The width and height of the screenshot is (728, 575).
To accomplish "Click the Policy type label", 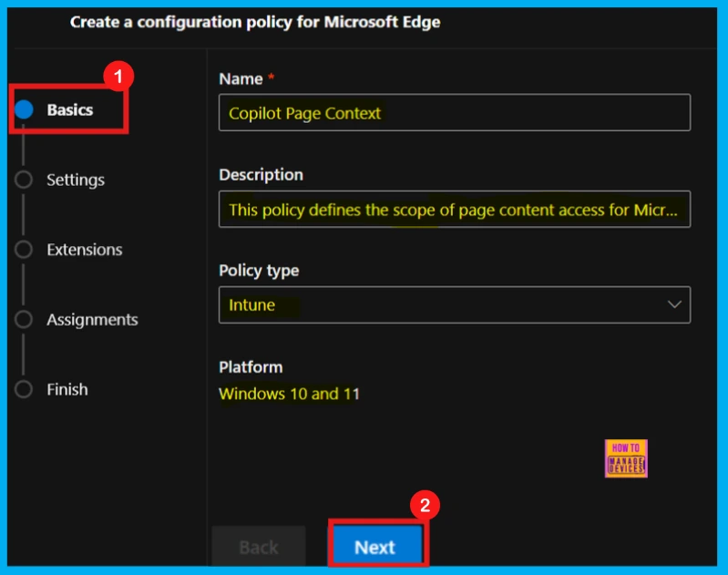I will point(259,271).
